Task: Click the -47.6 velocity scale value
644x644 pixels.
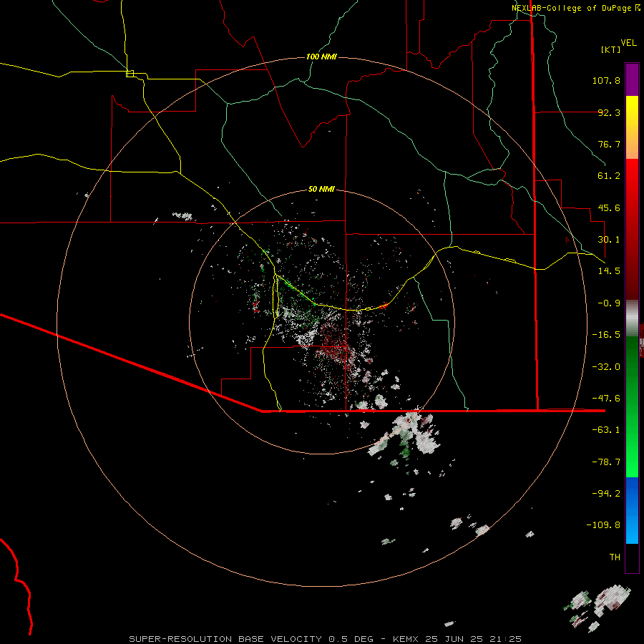Action: 606,399
